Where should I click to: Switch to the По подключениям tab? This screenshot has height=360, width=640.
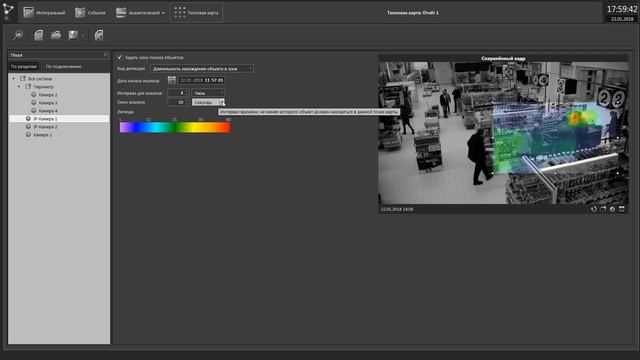(x=64, y=67)
